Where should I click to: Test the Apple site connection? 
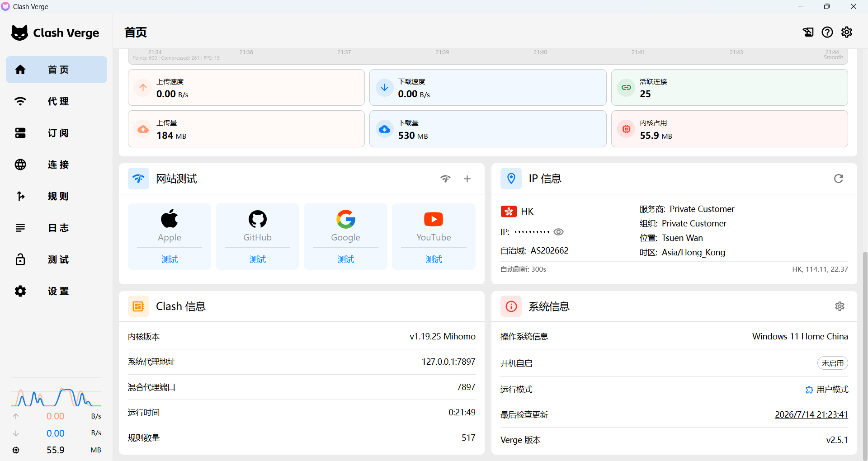(x=170, y=259)
